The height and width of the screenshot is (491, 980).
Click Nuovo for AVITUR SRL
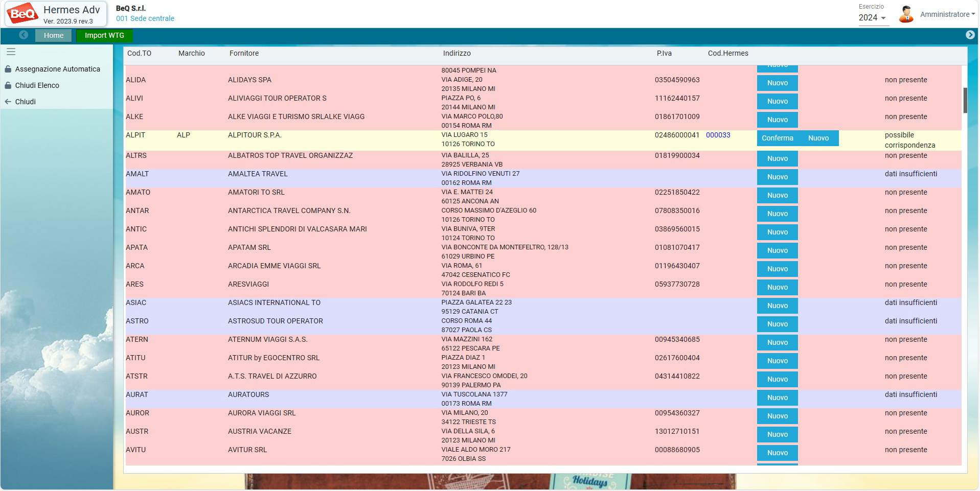(x=777, y=453)
